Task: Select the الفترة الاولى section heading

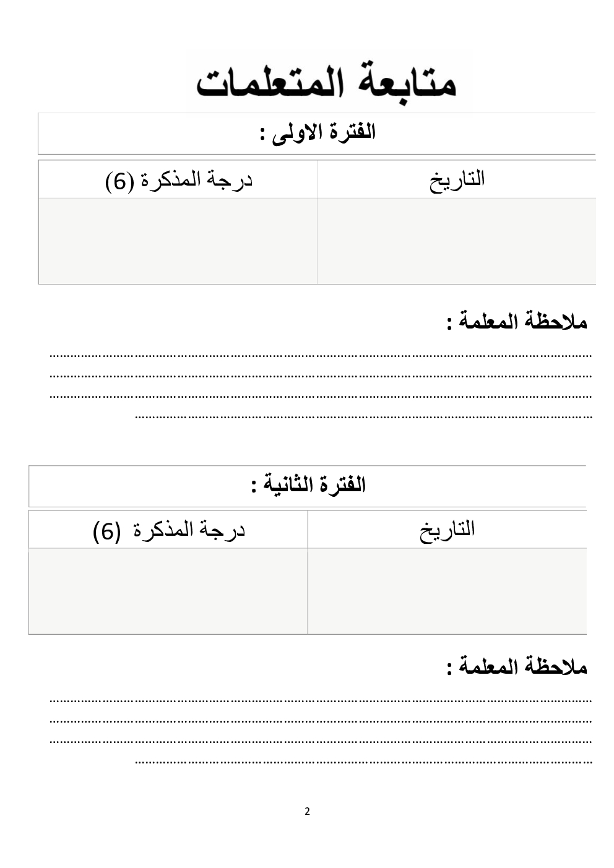Action: [318, 132]
